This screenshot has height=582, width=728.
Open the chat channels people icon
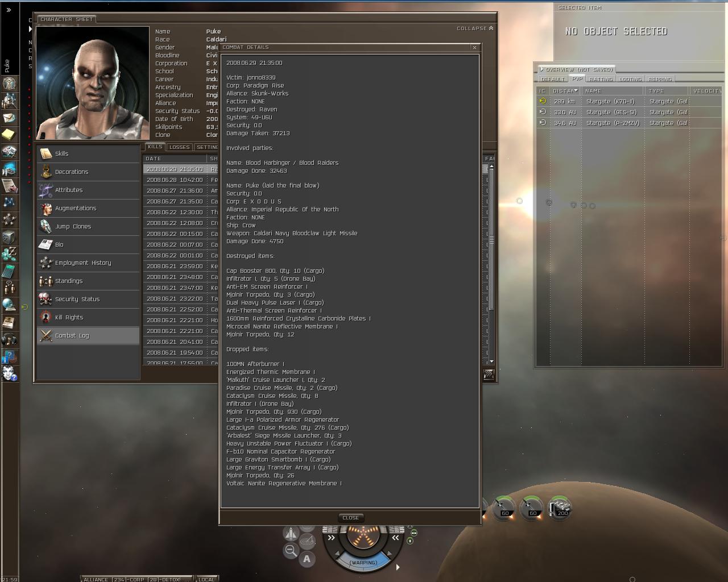pos(9,288)
